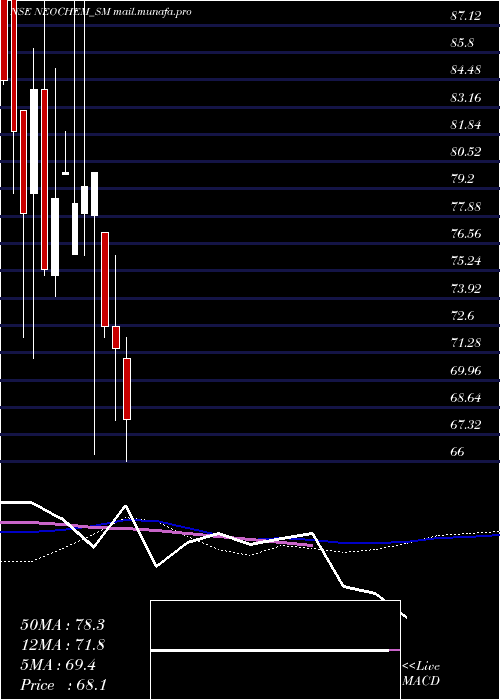
Task: Click the 85.8 price axis label
Action: click(x=462, y=43)
